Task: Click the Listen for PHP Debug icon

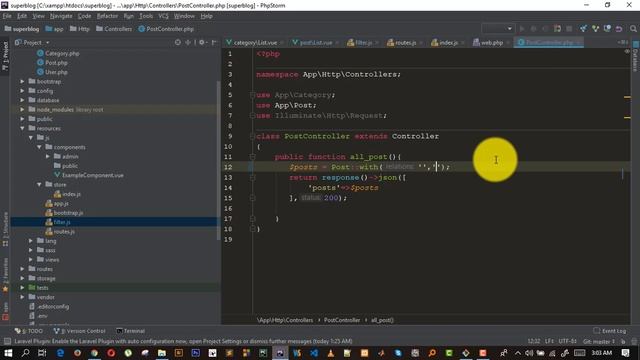Action: tap(557, 29)
